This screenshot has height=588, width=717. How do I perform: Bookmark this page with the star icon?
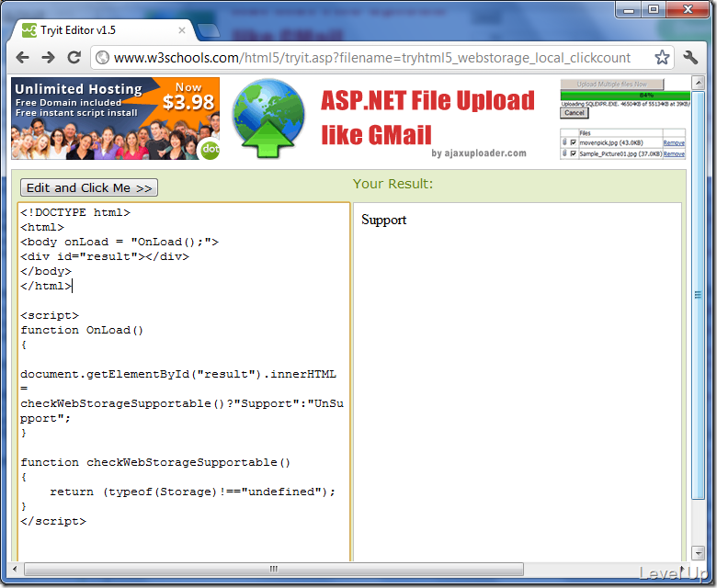point(662,58)
